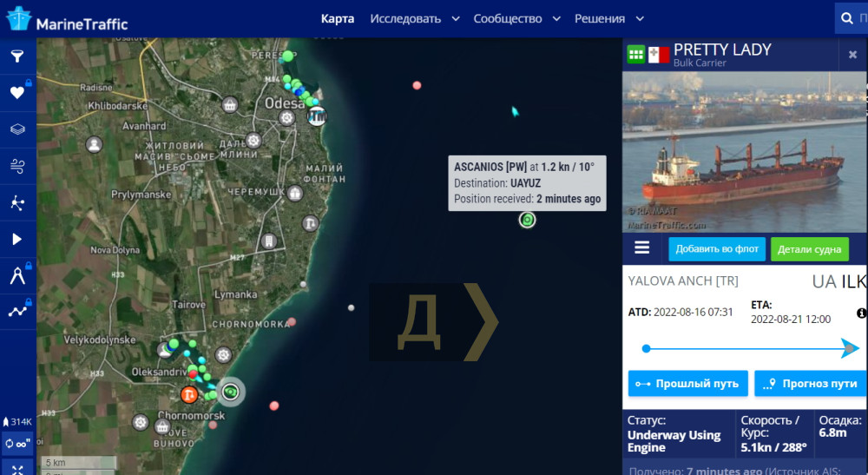This screenshot has height=475, width=868.
Task: Open the route chart line tool
Action: coord(17,312)
